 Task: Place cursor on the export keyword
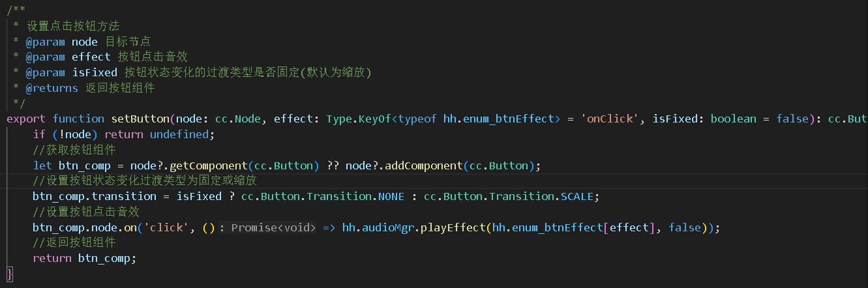coord(26,119)
